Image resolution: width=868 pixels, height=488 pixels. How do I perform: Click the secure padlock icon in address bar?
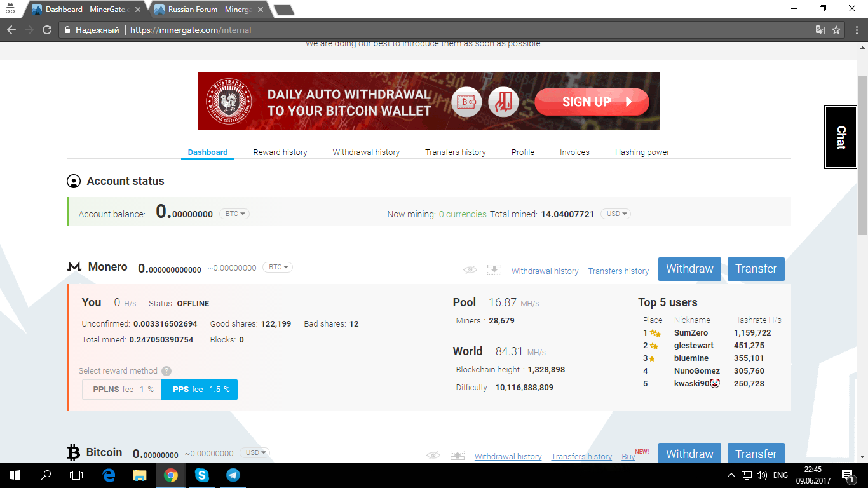click(67, 30)
